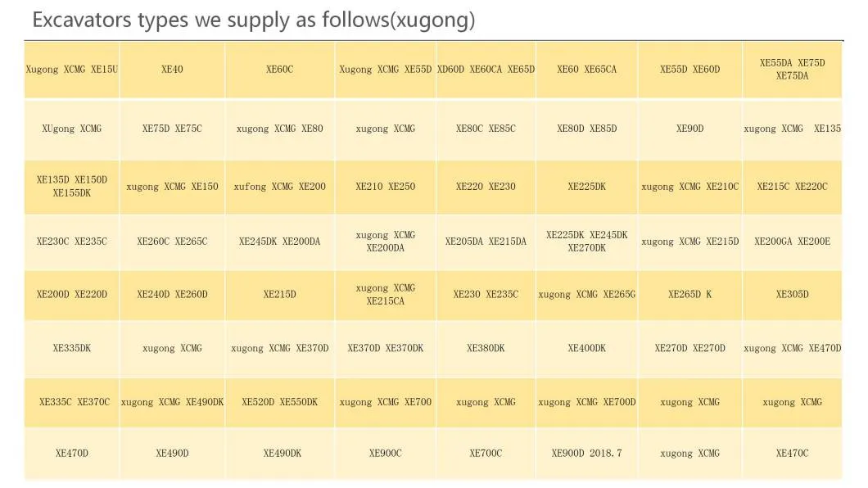Click the XE305D cell
The width and height of the screenshot is (868, 488).
[x=792, y=294]
